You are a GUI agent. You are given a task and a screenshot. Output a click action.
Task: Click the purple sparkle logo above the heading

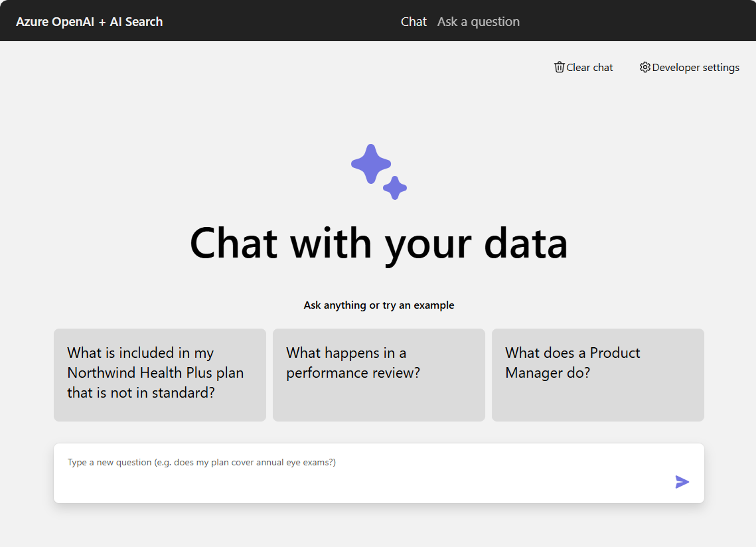[378, 171]
